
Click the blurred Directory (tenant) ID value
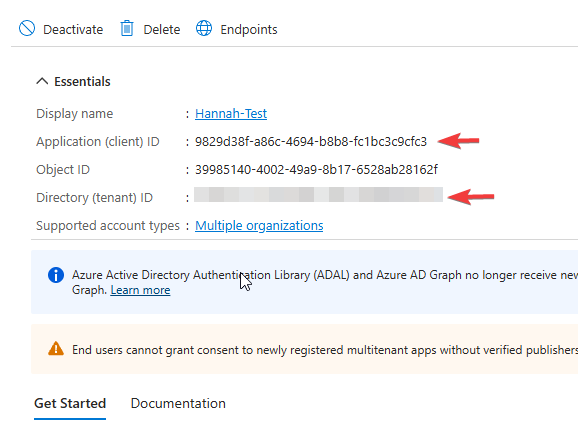tap(318, 195)
